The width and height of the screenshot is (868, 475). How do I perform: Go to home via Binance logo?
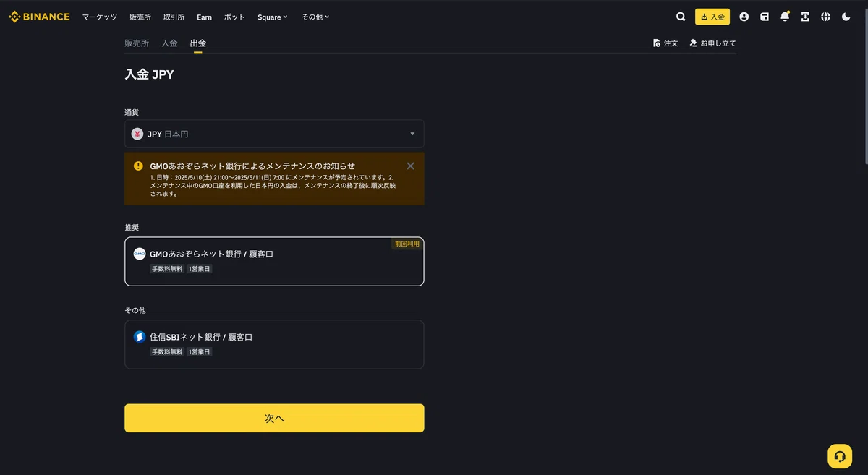pos(39,17)
